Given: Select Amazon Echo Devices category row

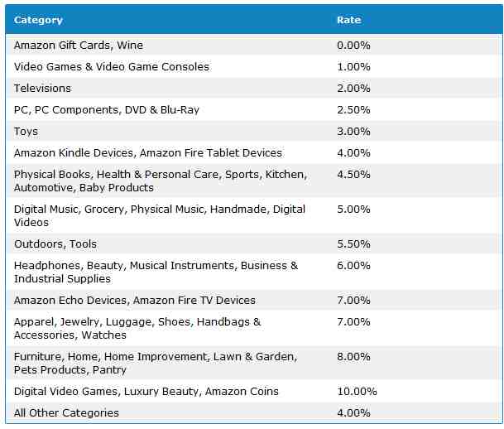Looking at the screenshot, I should pyautogui.click(x=254, y=301).
